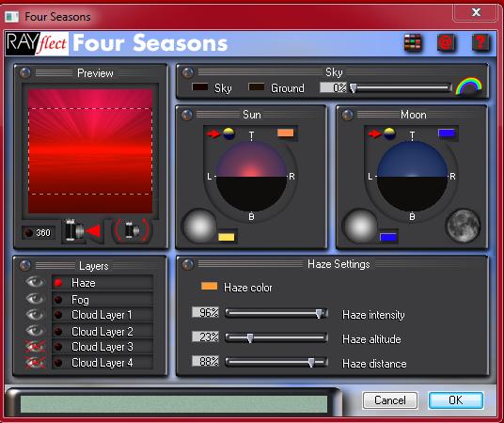Click the round knob in Sun panel header
Screen dimensions: 504x423
(x=187, y=115)
